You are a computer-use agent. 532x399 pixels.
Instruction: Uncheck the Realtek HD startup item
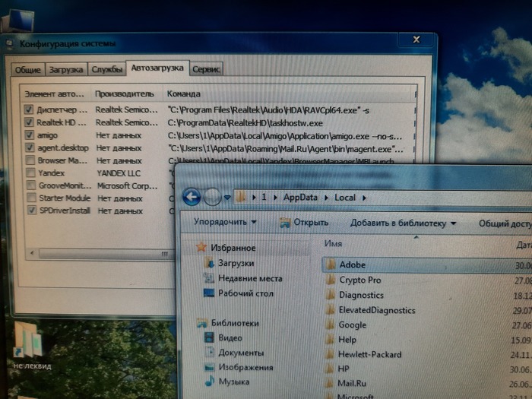click(x=29, y=122)
